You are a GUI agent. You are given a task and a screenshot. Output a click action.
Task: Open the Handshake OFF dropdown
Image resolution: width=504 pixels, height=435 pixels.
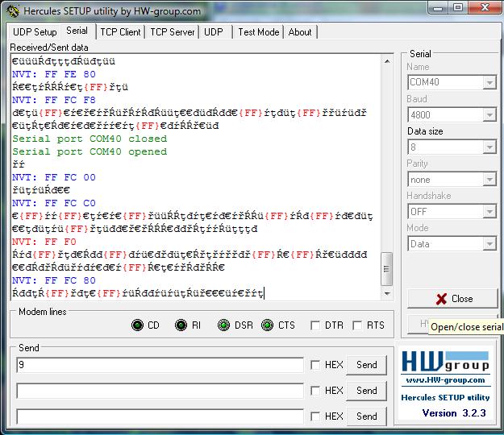(489, 212)
